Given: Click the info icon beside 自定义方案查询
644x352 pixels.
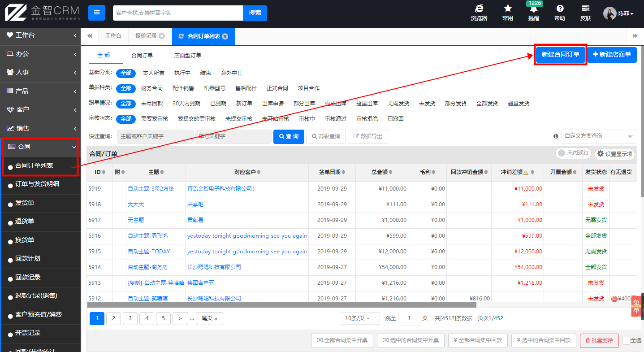Looking at the screenshot, I should [556, 136].
